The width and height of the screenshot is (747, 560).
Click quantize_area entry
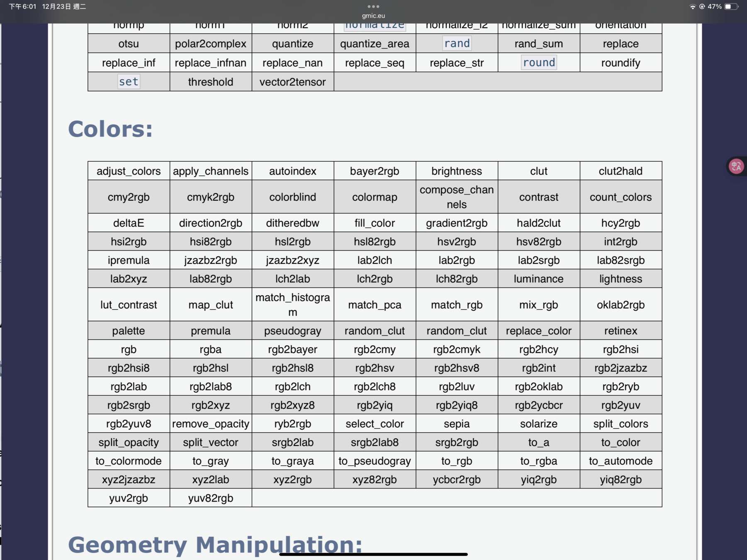(x=375, y=44)
